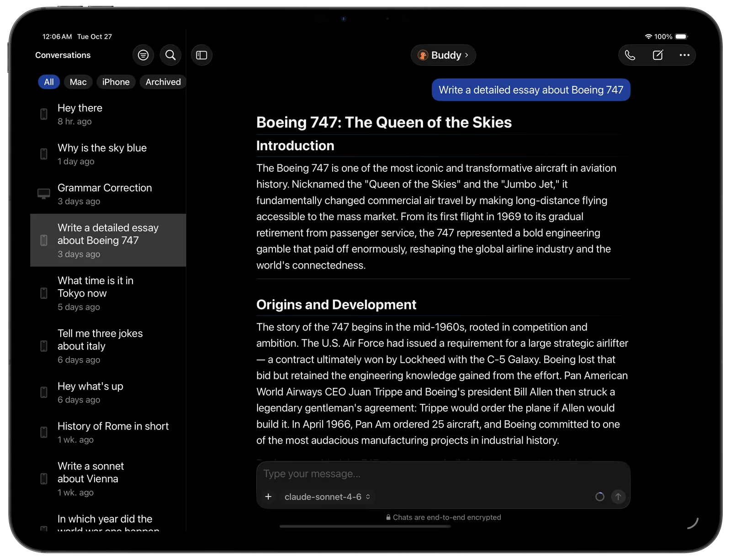Click the Origins and Development heading
Image resolution: width=731 pixels, height=560 pixels.
pos(336,305)
